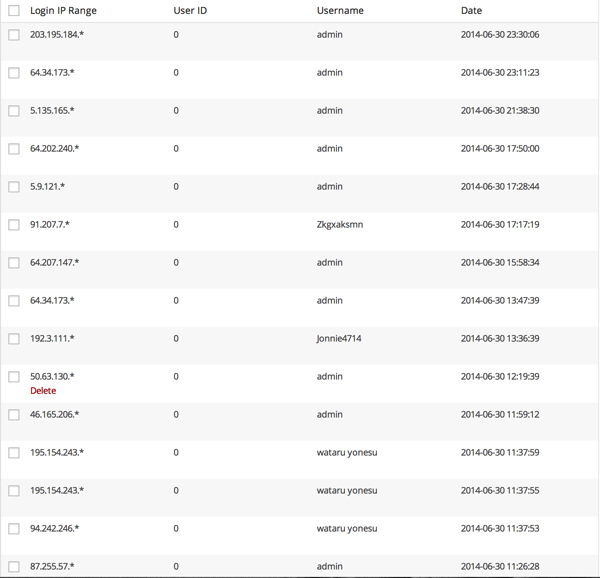Sort entries by Date column header

pyautogui.click(x=471, y=10)
